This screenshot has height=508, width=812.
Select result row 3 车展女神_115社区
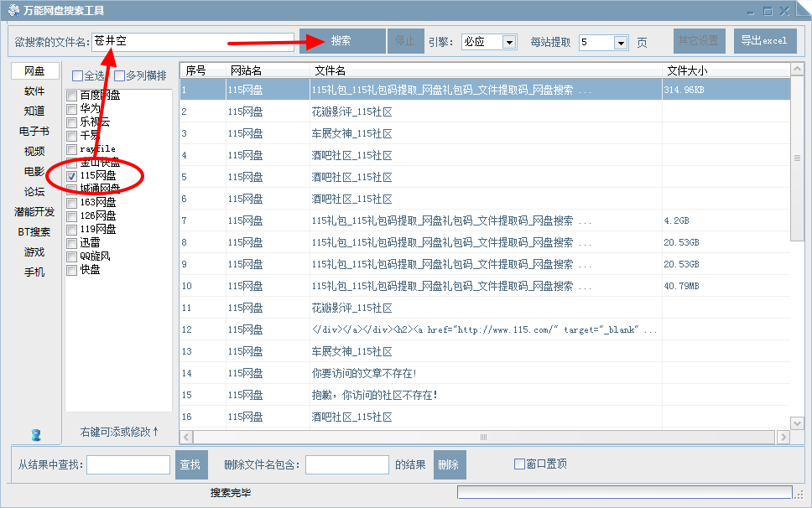tap(485, 133)
